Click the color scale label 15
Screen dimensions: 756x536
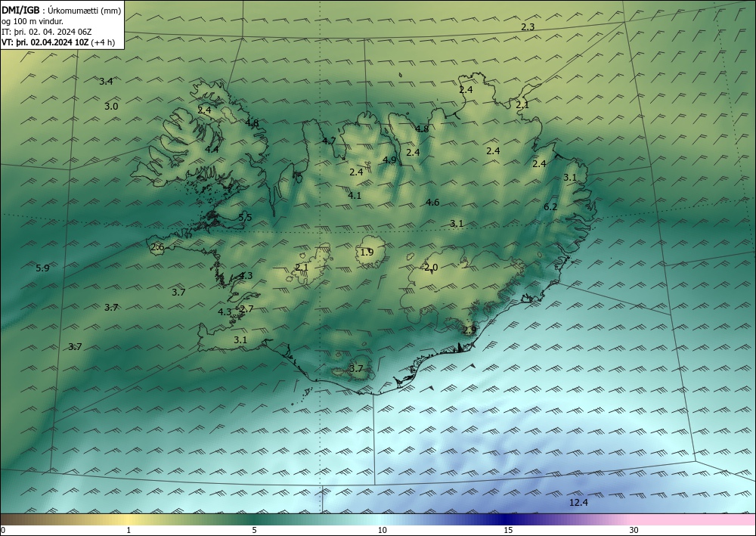(x=508, y=531)
